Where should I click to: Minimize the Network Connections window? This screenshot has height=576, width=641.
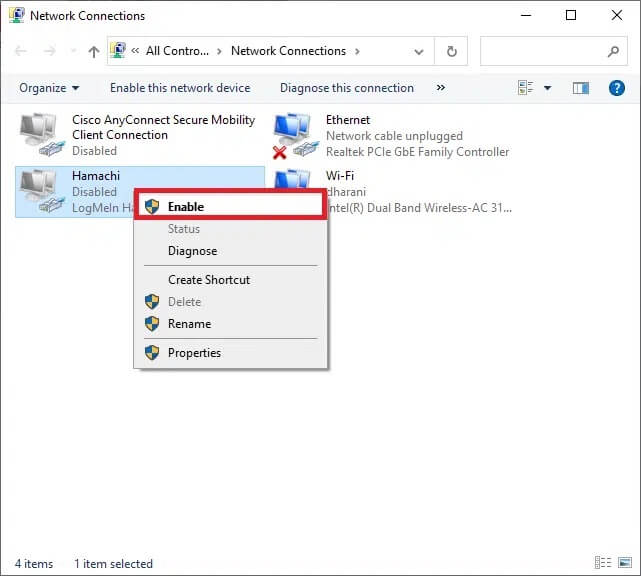pyautogui.click(x=526, y=16)
